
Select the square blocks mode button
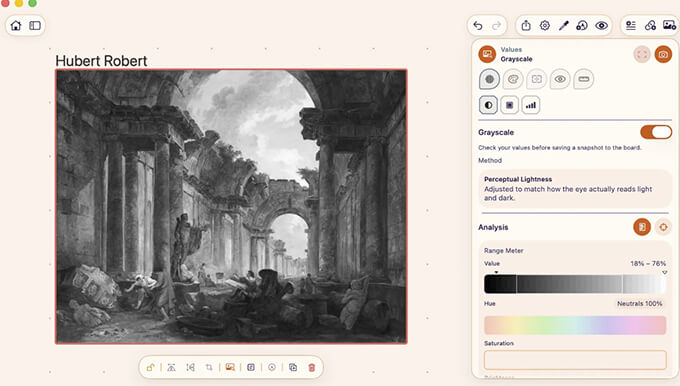(510, 105)
